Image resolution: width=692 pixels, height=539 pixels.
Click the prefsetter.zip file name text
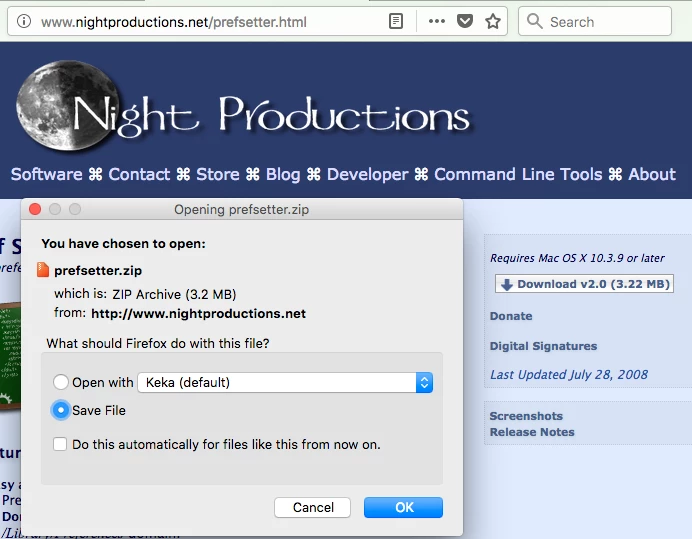click(x=98, y=271)
